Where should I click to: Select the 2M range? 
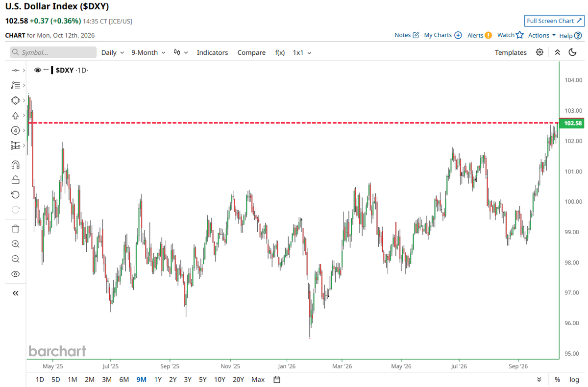tap(89, 380)
